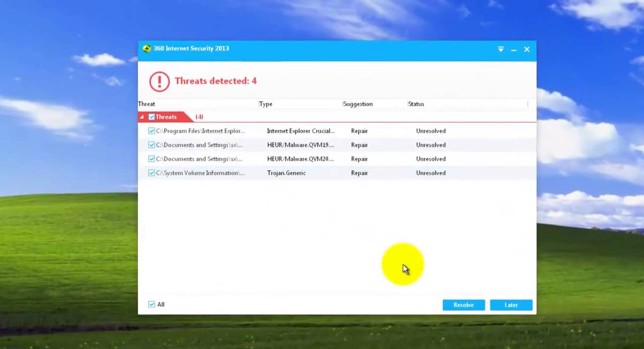Click the Later button

511,305
